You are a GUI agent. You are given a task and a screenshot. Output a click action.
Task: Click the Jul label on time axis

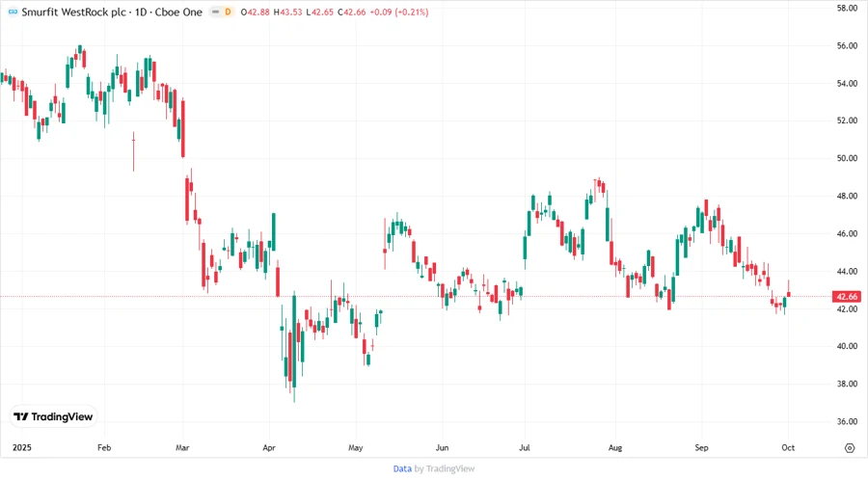(525, 448)
